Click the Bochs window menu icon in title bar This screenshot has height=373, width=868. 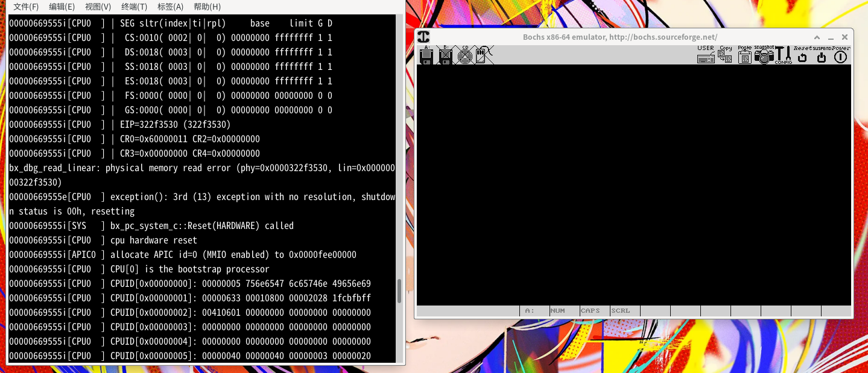pyautogui.click(x=423, y=37)
